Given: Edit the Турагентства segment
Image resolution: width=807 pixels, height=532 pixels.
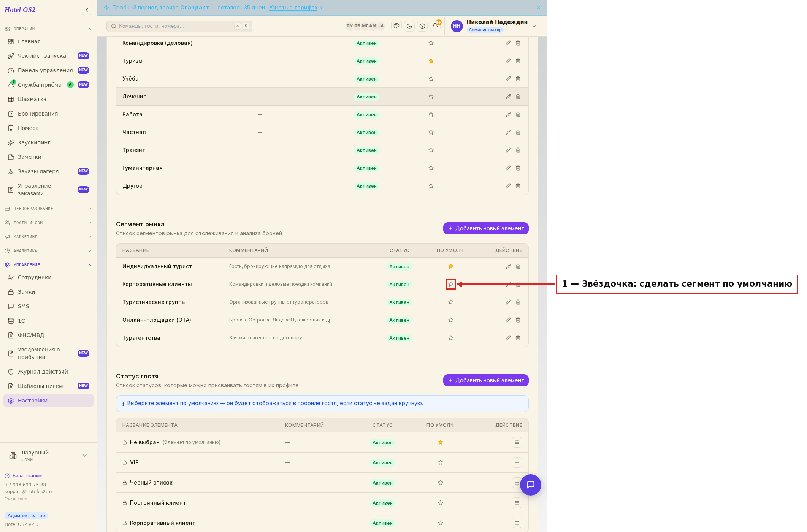Looking at the screenshot, I should click(x=508, y=338).
